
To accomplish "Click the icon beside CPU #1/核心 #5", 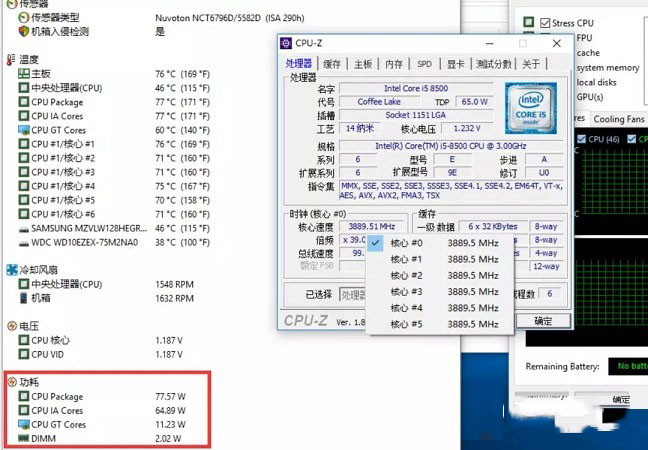I will [24, 200].
